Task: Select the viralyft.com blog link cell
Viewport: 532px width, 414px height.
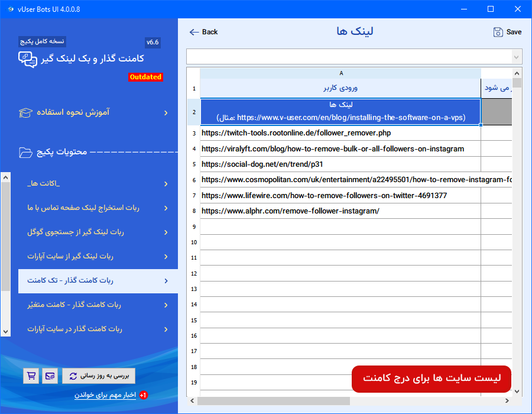Action: click(340, 148)
